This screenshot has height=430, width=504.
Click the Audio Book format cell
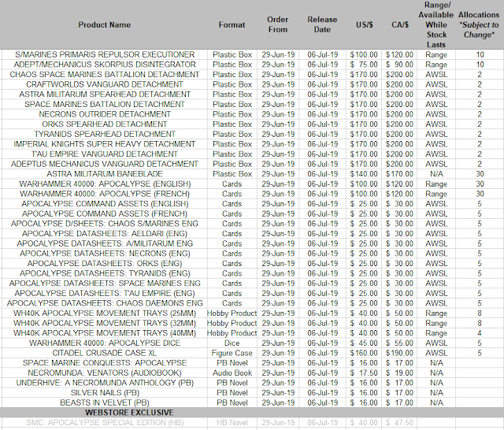(232, 373)
